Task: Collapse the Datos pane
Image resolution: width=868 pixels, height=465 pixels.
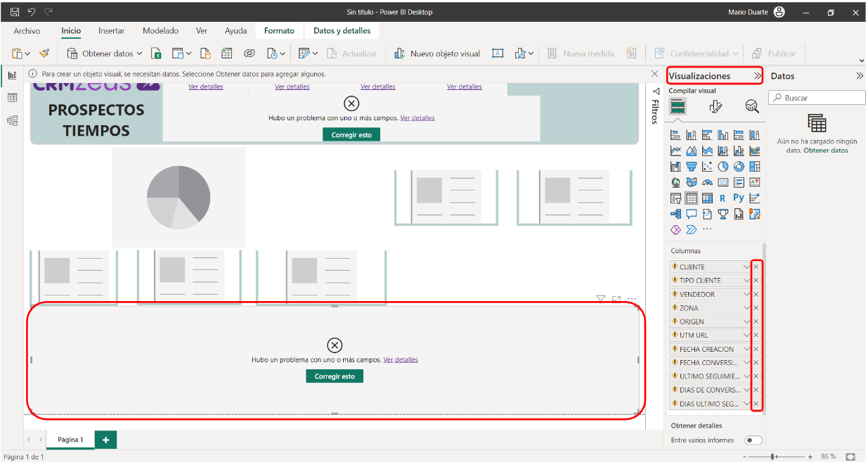Action: (860, 76)
